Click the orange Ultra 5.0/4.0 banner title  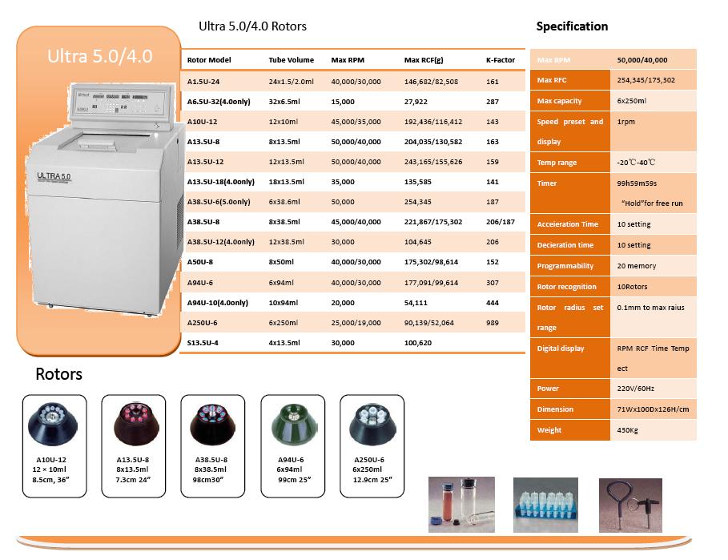pyautogui.click(x=99, y=57)
